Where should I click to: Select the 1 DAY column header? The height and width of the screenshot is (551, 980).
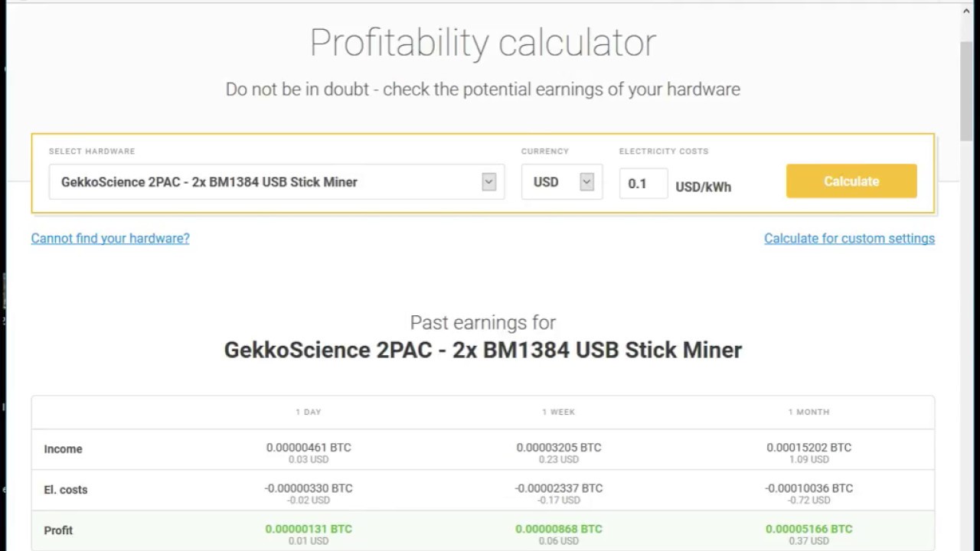(309, 412)
